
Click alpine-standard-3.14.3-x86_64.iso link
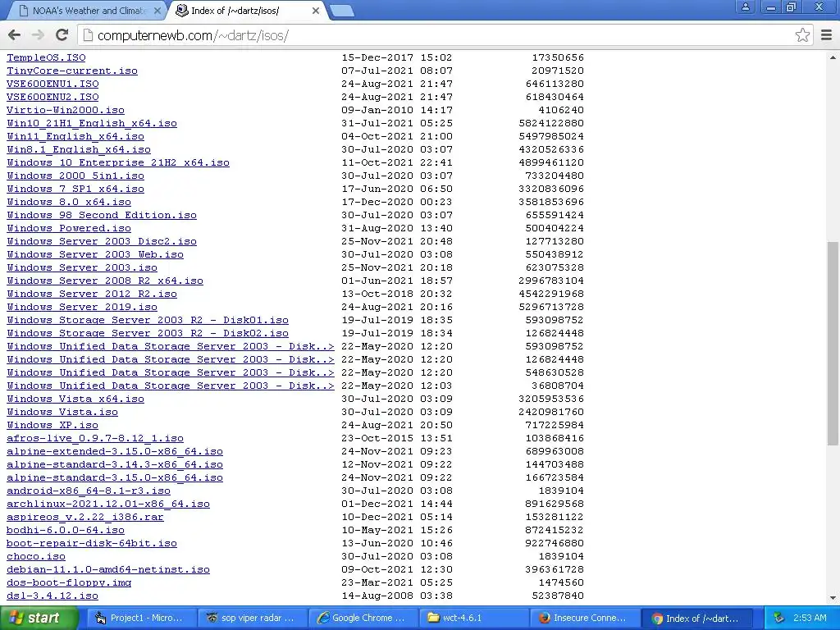pyautogui.click(x=115, y=464)
